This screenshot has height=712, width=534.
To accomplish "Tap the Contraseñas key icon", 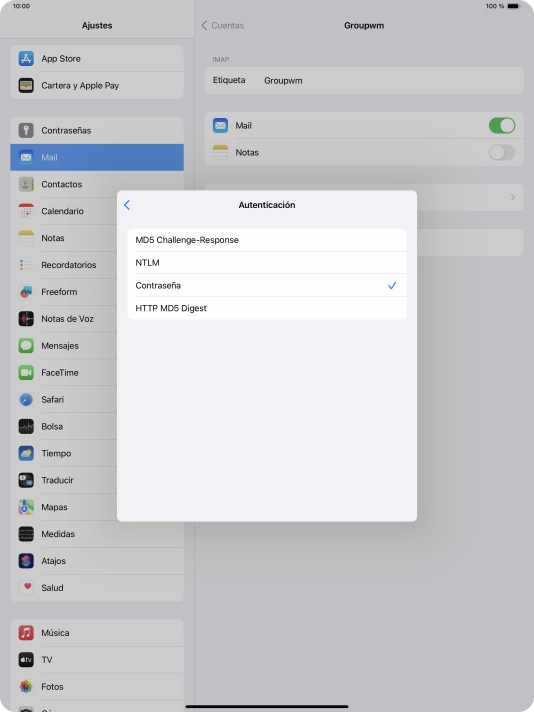I will (x=26, y=130).
